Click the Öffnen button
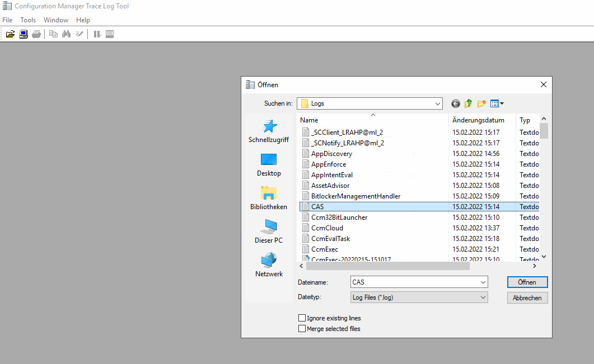Screen dimensions: 594x364 point(527,282)
